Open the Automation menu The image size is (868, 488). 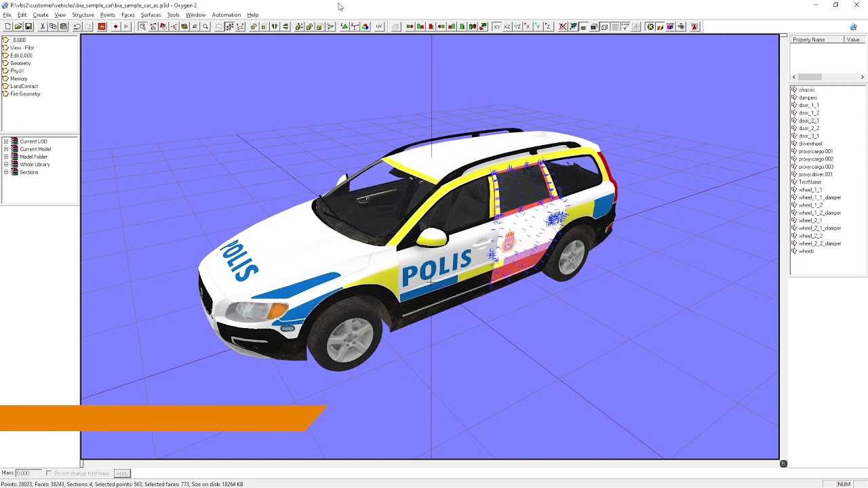226,15
